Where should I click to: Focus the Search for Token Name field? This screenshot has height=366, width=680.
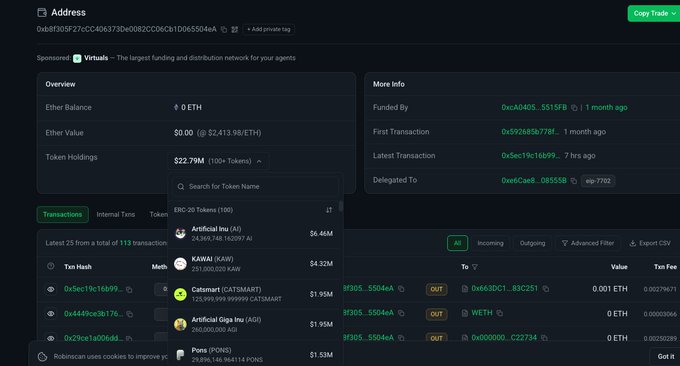(255, 186)
